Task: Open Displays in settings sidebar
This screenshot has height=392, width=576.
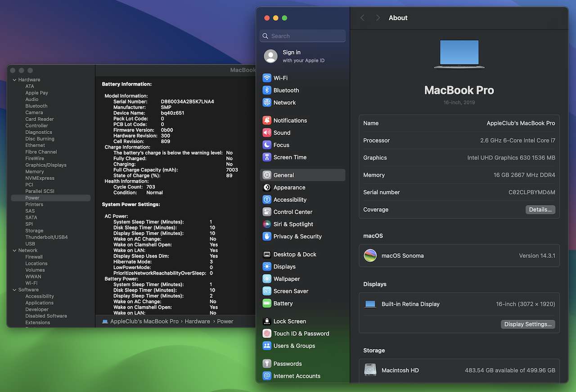Action: click(x=284, y=266)
